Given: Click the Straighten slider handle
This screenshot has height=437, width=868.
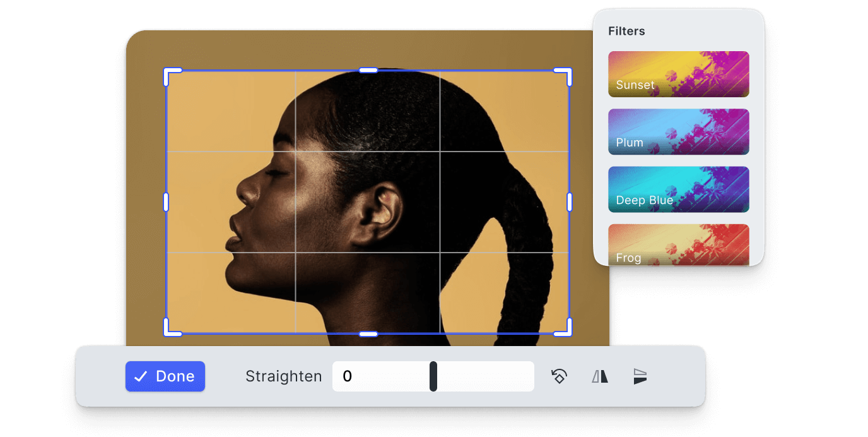Looking at the screenshot, I should [433, 376].
